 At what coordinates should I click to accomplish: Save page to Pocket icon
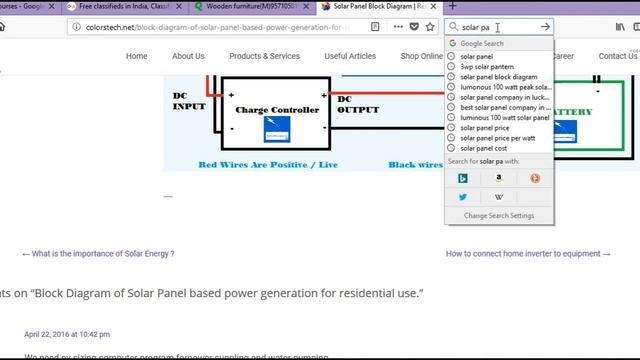pyautogui.click(x=414, y=27)
